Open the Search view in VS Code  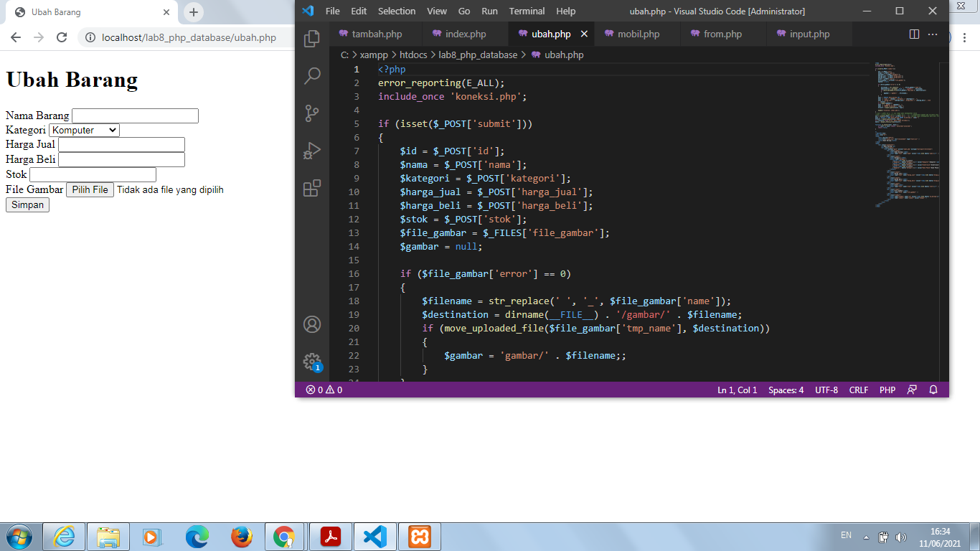(312, 75)
